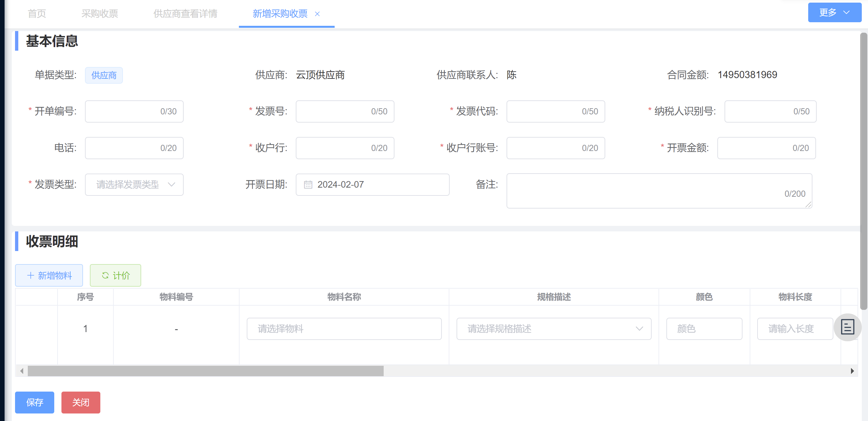Click the 物料编号 column header
868x421 pixels.
coord(176,297)
